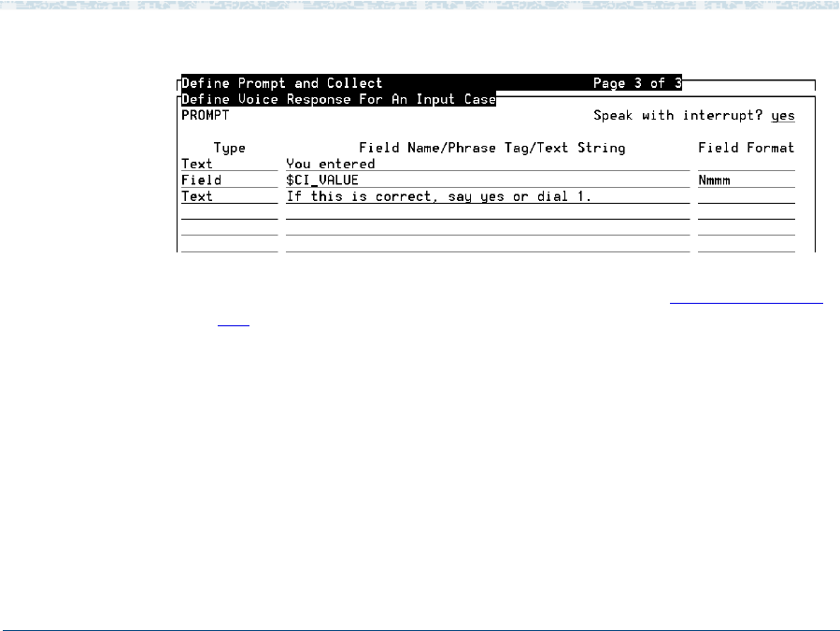Click the 'Define Voice Response For An Input Case' title
840x631 pixels.
338,99
